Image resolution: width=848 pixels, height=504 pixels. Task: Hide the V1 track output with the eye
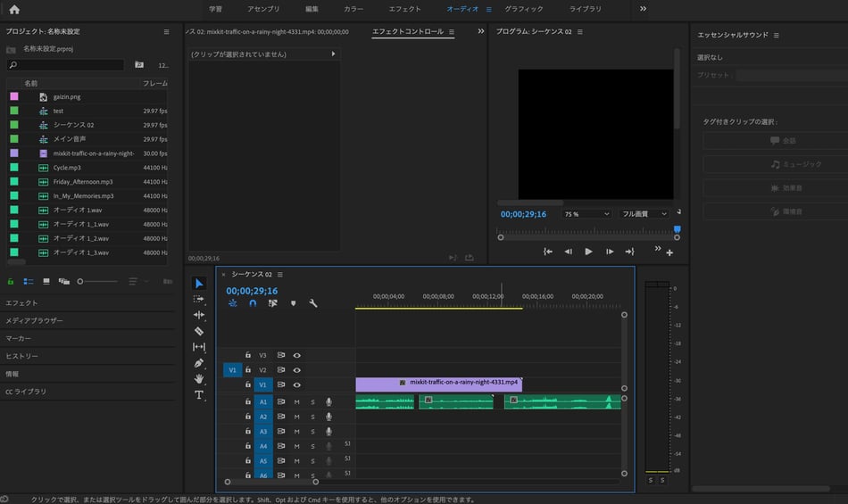(x=296, y=384)
